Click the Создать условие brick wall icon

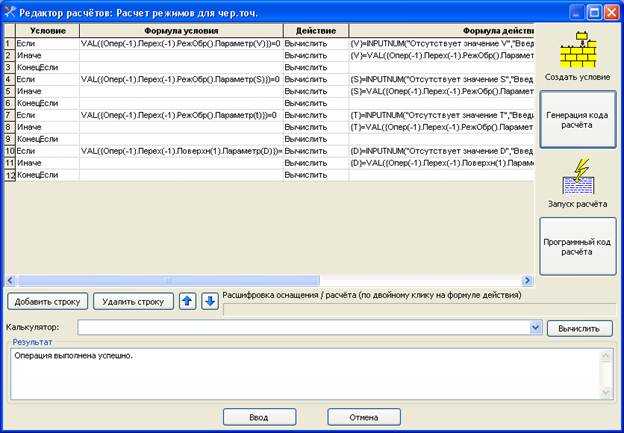(577, 50)
